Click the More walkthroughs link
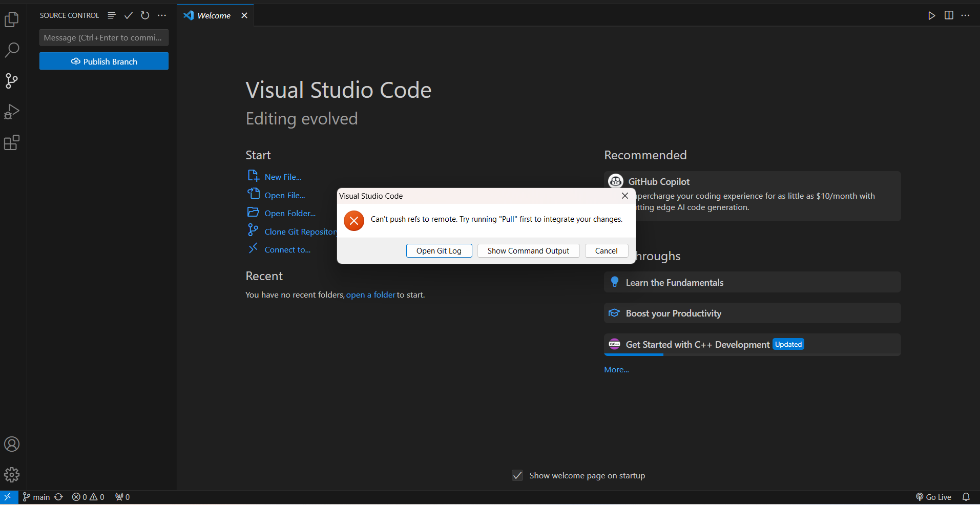980x505 pixels. (x=616, y=370)
